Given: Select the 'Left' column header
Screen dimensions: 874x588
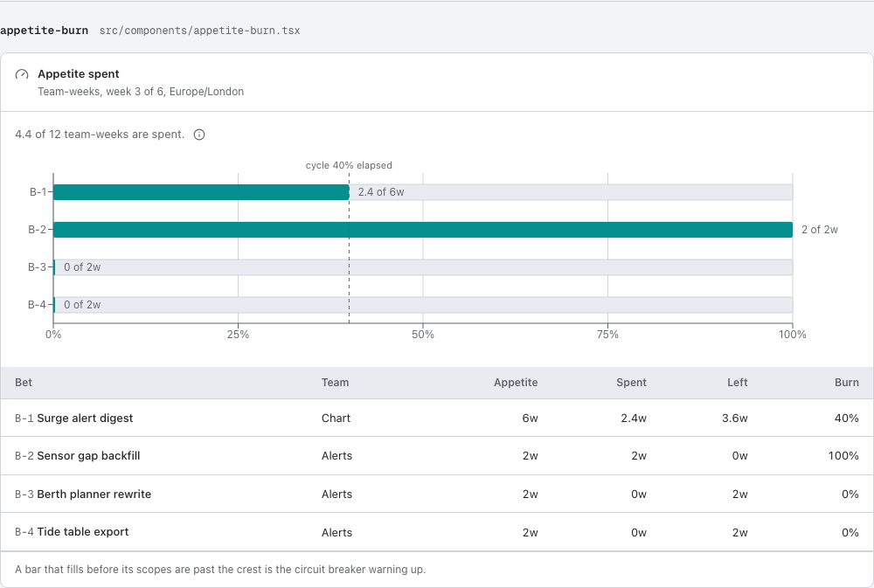Looking at the screenshot, I should click(x=737, y=383).
